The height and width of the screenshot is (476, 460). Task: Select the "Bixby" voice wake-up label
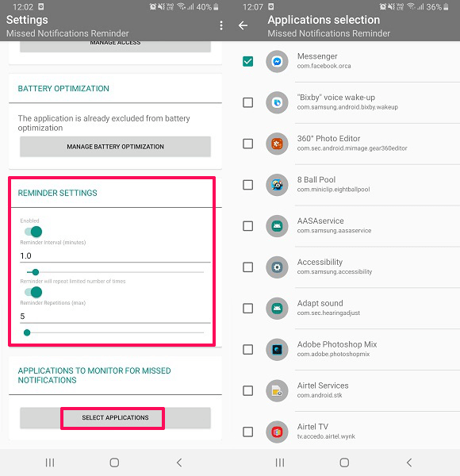[x=336, y=98]
